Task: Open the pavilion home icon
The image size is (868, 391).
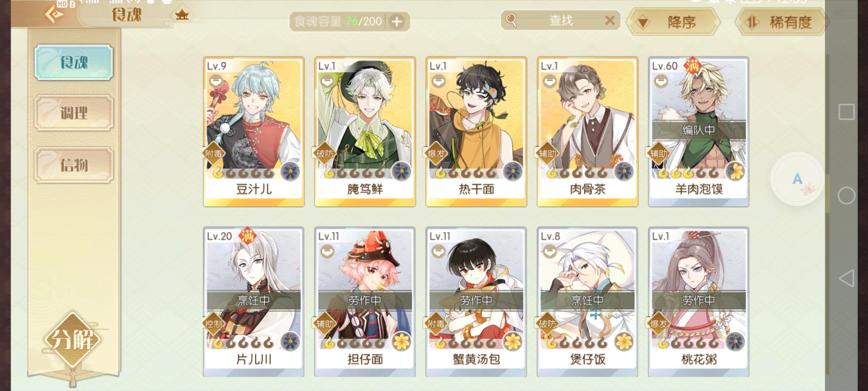Action: (182, 15)
